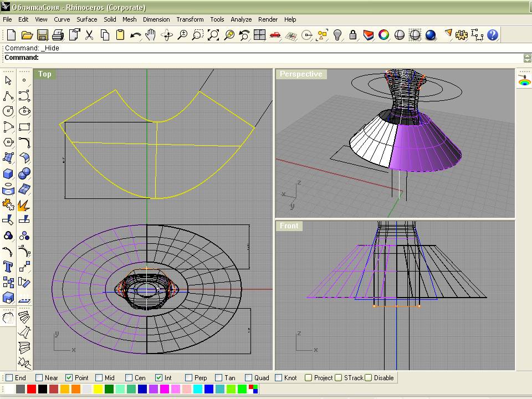Click the light bulb hide objects icon
This screenshot has width=532, height=399.
click(337, 35)
